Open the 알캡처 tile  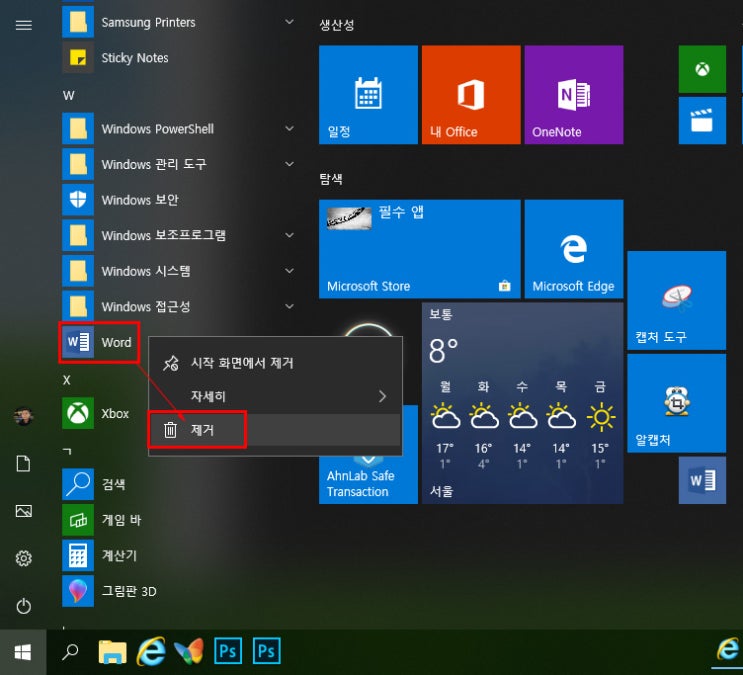[677, 403]
